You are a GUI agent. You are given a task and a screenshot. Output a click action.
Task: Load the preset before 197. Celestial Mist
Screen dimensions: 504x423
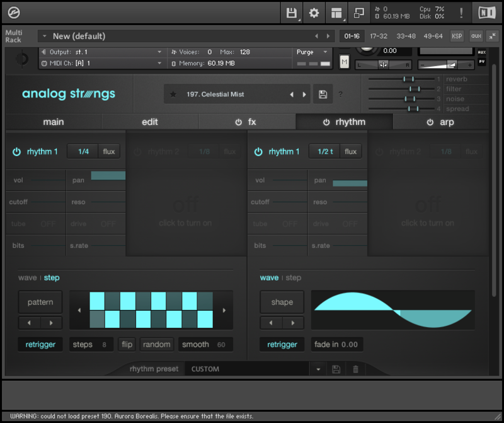click(x=292, y=95)
